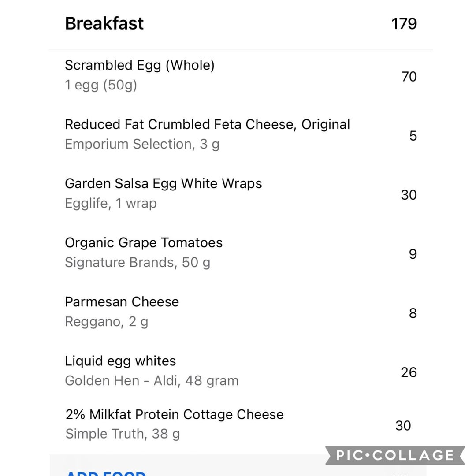Image resolution: width=476 pixels, height=476 pixels.
Task: Select the 2% Milkfat Protein Cottage Cheese item
Action: click(175, 414)
